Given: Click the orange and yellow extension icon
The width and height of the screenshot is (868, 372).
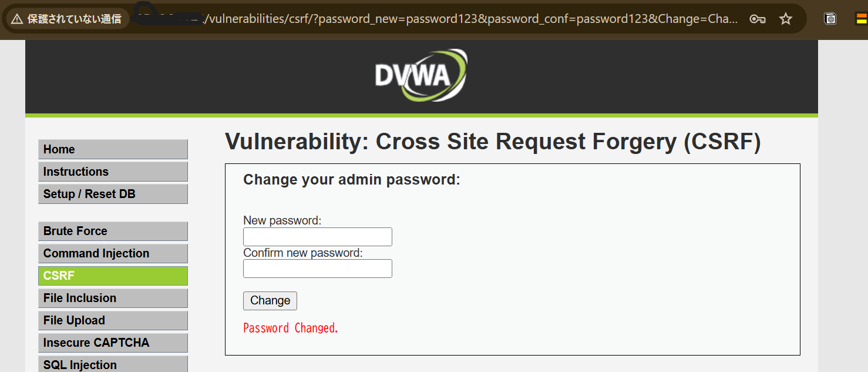Looking at the screenshot, I should 861,19.
